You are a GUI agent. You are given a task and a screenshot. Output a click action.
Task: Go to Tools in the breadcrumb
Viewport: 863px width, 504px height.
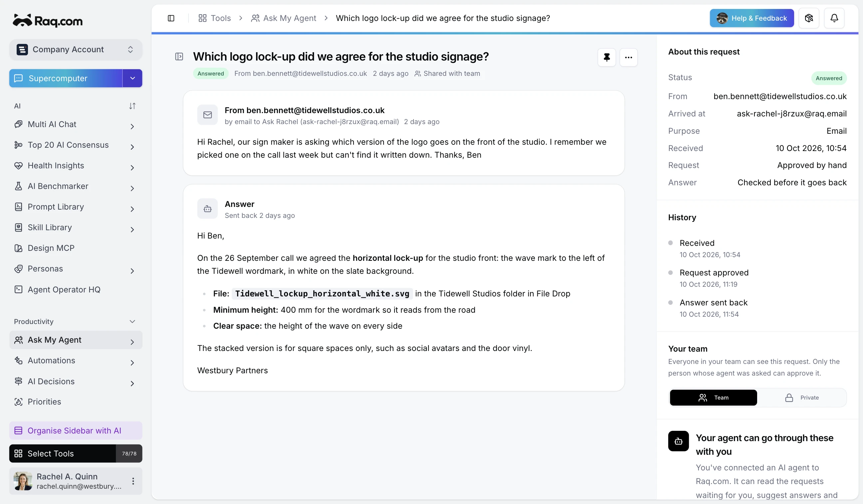pyautogui.click(x=215, y=18)
